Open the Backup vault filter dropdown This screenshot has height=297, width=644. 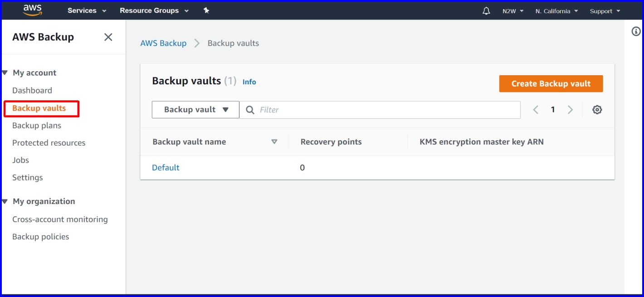tap(195, 110)
